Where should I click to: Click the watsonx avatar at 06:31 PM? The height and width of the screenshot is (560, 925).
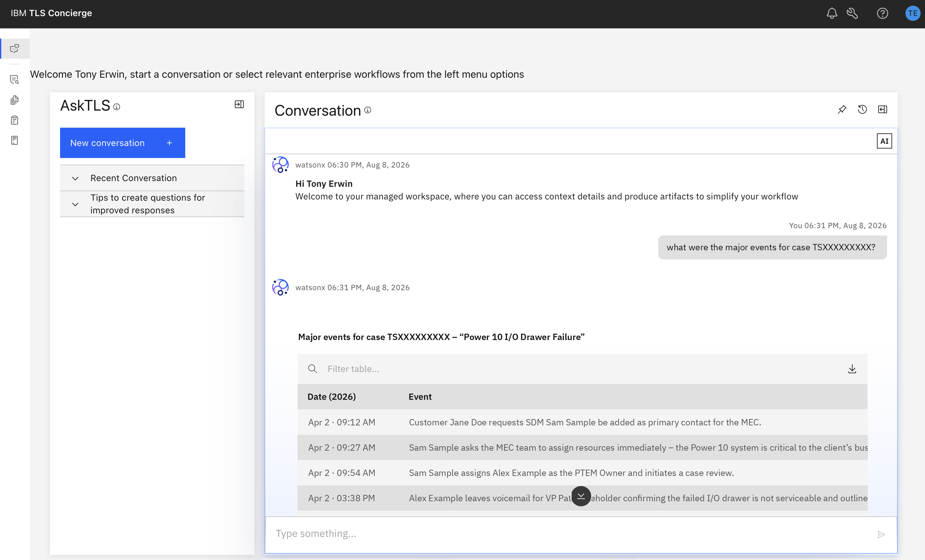pyautogui.click(x=280, y=288)
